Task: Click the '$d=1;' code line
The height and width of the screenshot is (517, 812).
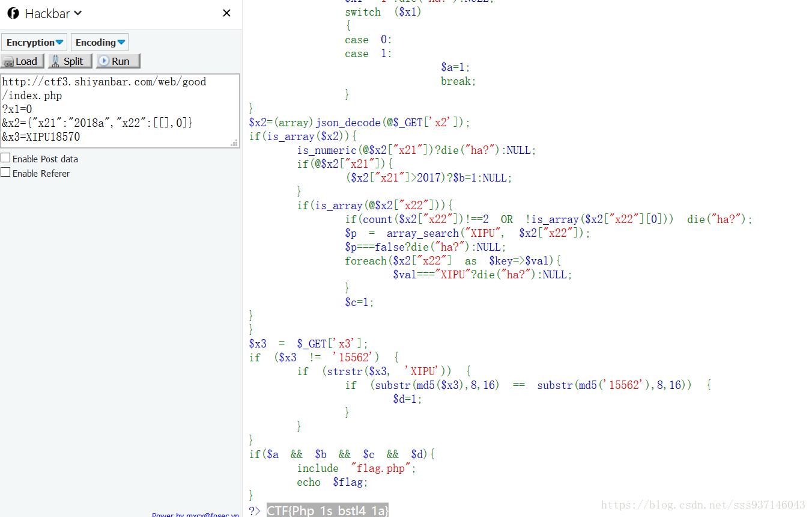Action: click(408, 399)
